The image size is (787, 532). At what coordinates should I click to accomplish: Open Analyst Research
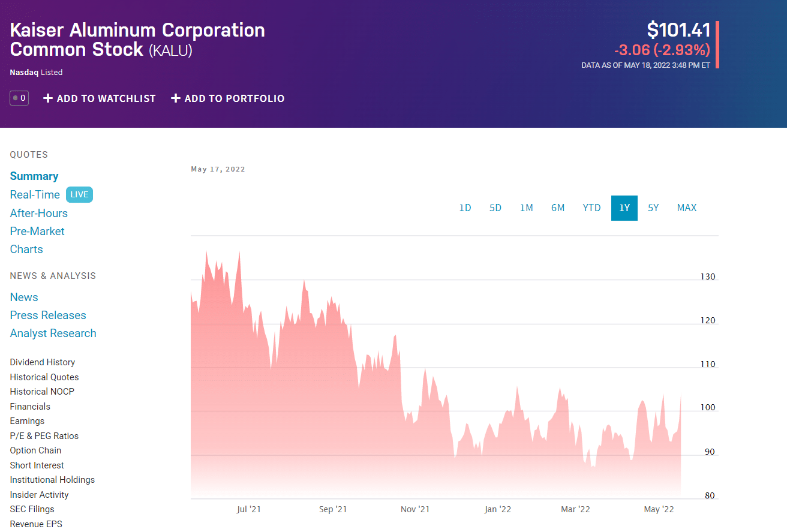pyautogui.click(x=53, y=333)
